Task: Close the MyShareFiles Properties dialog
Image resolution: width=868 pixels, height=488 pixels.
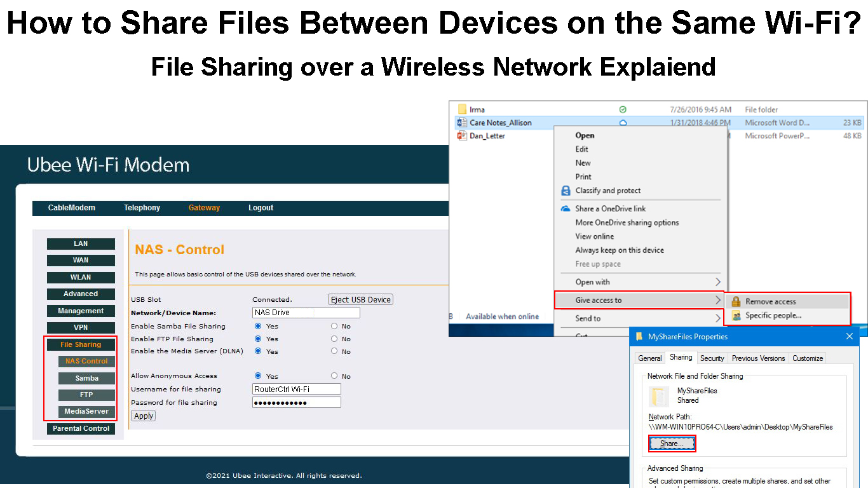Action: click(x=850, y=336)
